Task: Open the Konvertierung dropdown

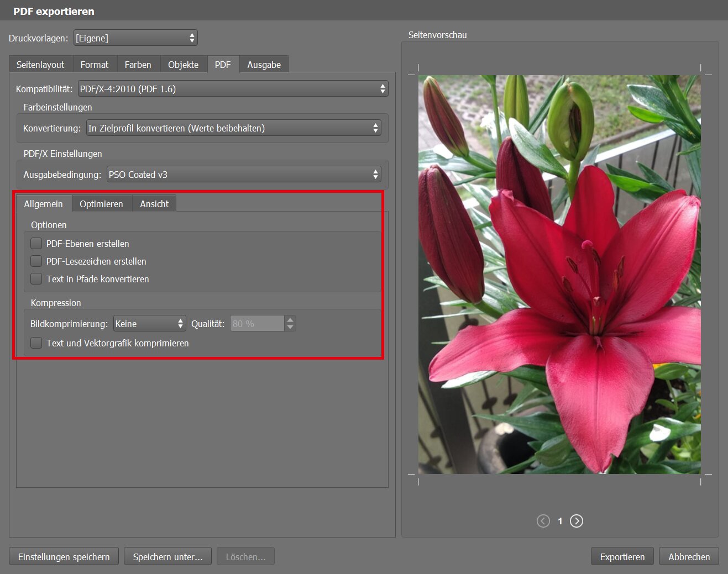Action: 234,128
